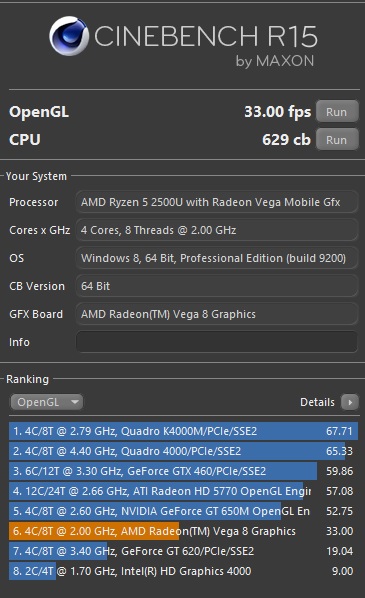Image resolution: width=365 pixels, height=598 pixels.
Task: Select the Processor name field
Action: [217, 202]
